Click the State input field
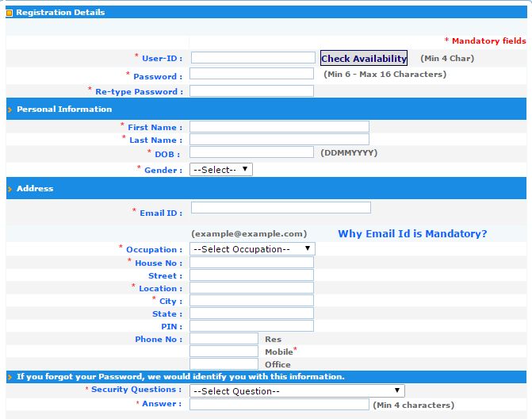The height and width of the screenshot is (419, 532). [251, 313]
